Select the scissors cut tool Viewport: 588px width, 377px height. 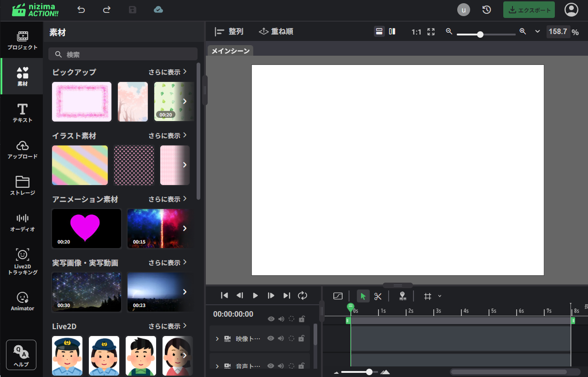(x=378, y=296)
